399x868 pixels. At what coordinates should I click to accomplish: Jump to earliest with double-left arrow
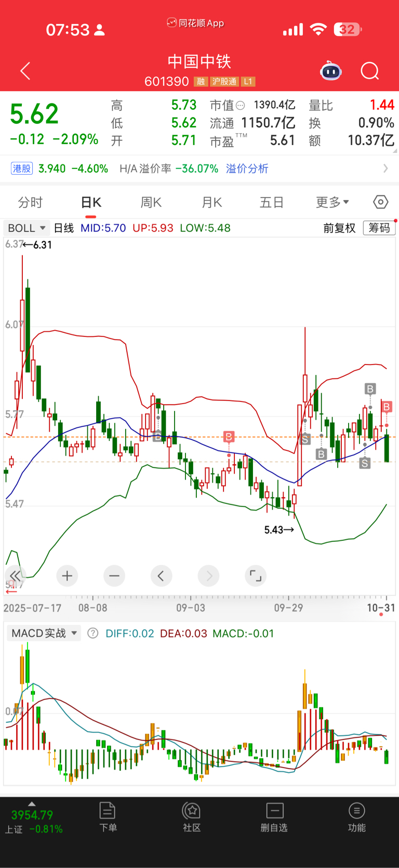(16, 576)
